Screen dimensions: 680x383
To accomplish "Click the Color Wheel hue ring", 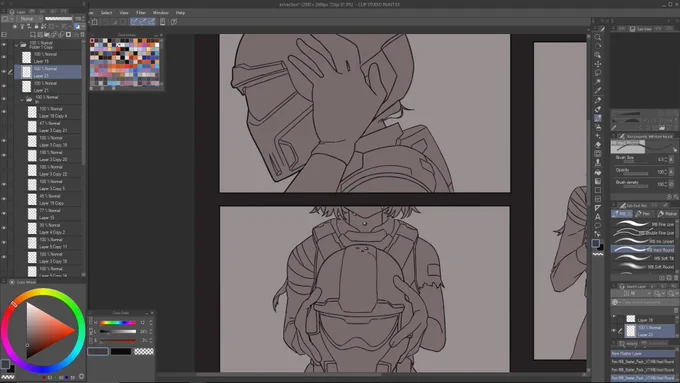I will [x=42, y=292].
